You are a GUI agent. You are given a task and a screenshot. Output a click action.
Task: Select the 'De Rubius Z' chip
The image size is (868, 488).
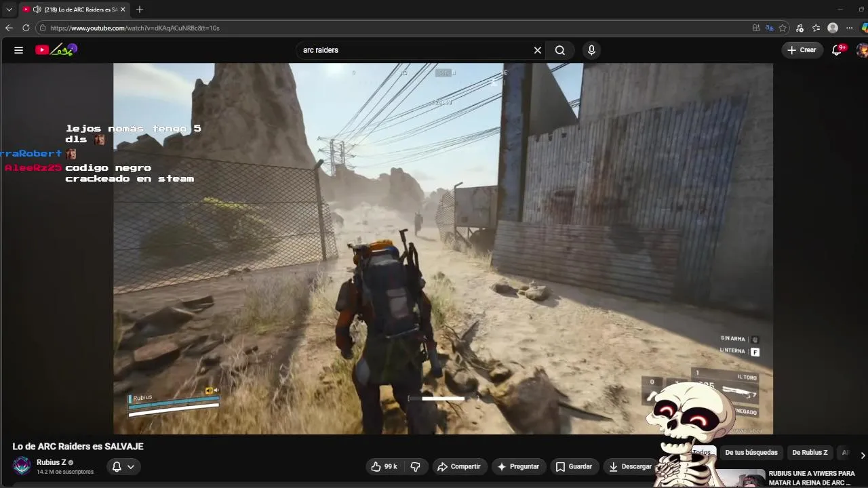pos(810,452)
